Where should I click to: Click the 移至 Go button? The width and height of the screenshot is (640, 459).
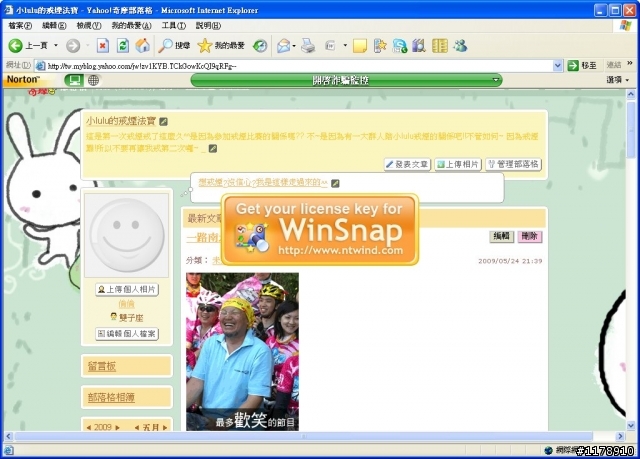coord(582,65)
